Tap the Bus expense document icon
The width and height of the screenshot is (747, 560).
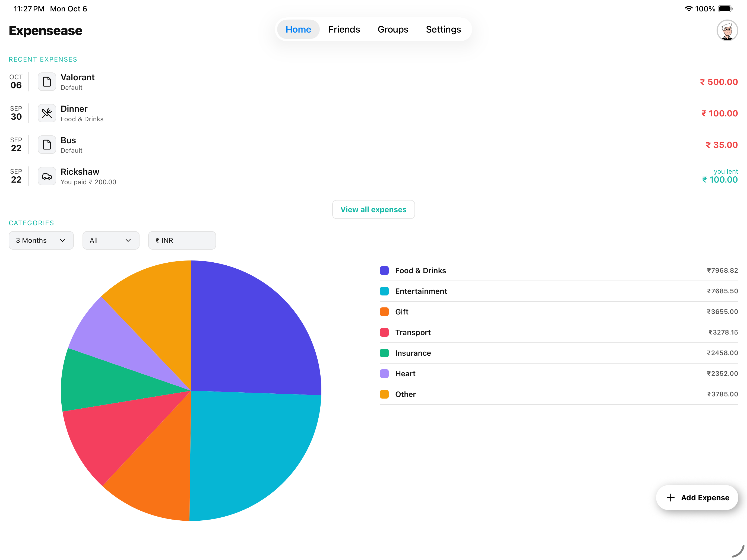47,145
